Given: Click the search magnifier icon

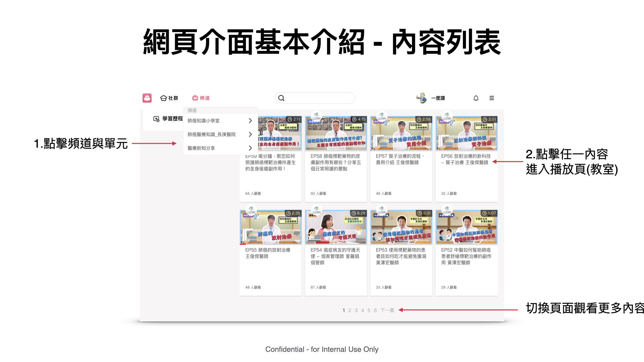Looking at the screenshot, I should 281,98.
